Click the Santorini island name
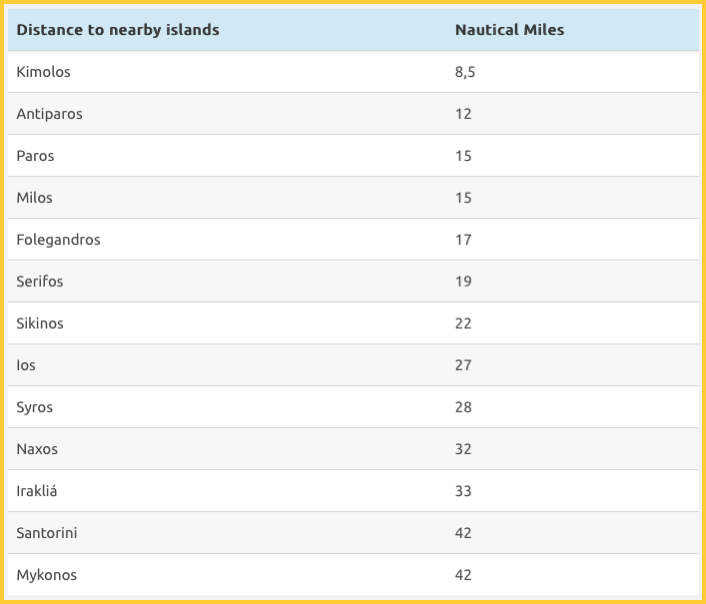This screenshot has width=706, height=604. [47, 533]
